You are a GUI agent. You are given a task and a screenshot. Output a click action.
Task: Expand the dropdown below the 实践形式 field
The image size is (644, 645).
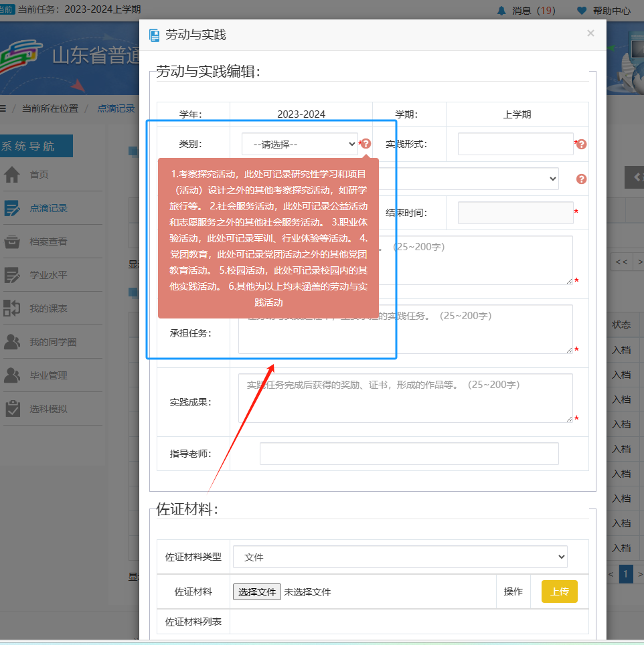pyautogui.click(x=469, y=179)
